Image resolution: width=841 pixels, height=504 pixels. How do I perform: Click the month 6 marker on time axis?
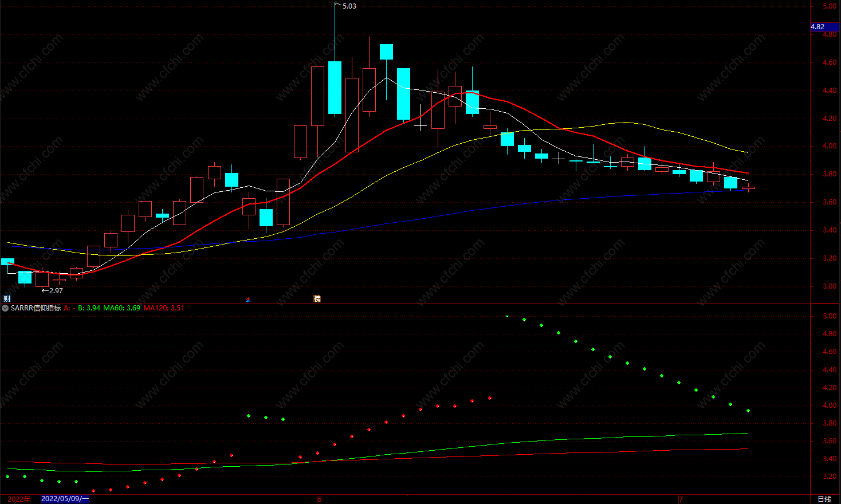320,499
